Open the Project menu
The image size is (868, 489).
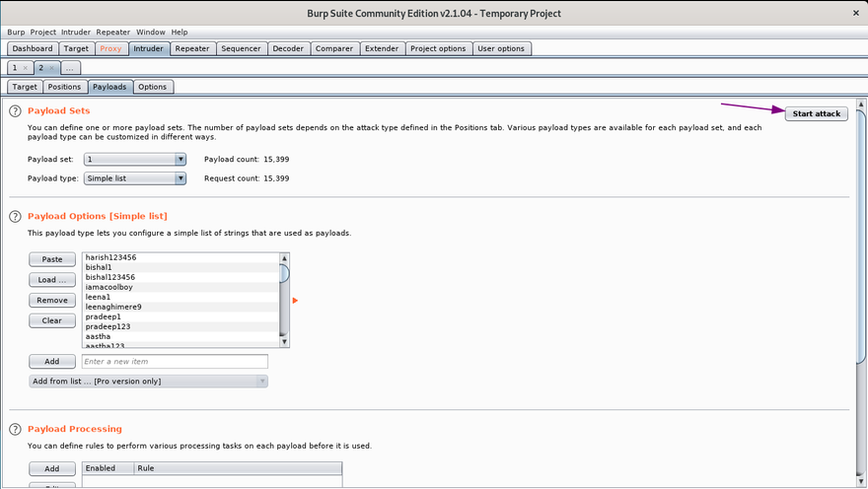click(x=43, y=33)
